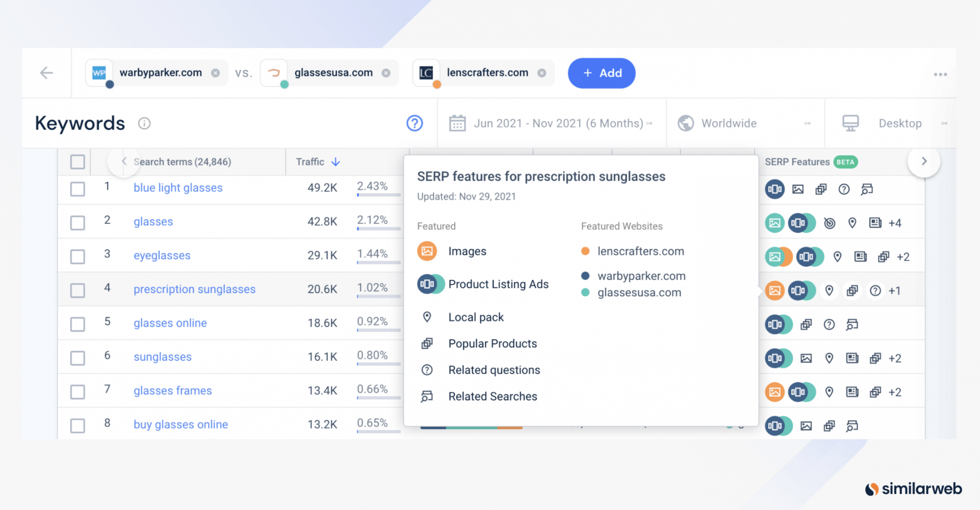980x510 pixels.
Task: Sort by the Traffic column header
Action: [x=318, y=162]
